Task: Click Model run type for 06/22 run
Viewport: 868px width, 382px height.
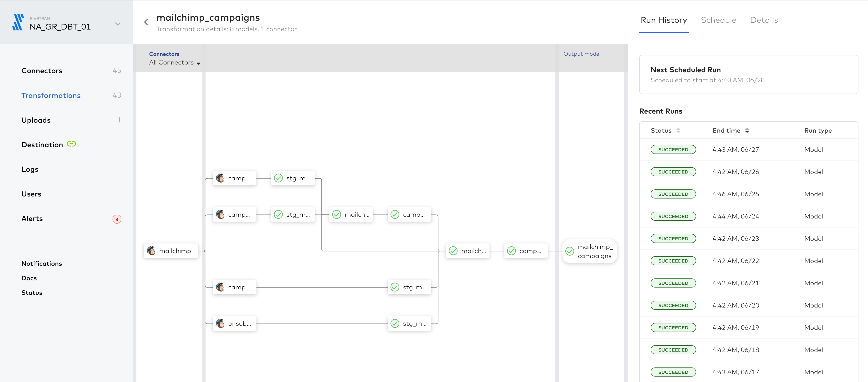Action: (813, 261)
